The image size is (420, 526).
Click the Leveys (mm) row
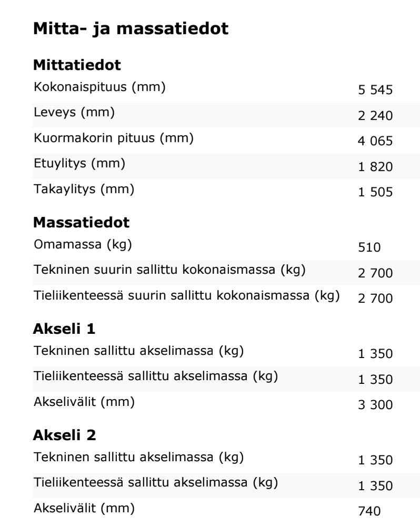pos(226,115)
